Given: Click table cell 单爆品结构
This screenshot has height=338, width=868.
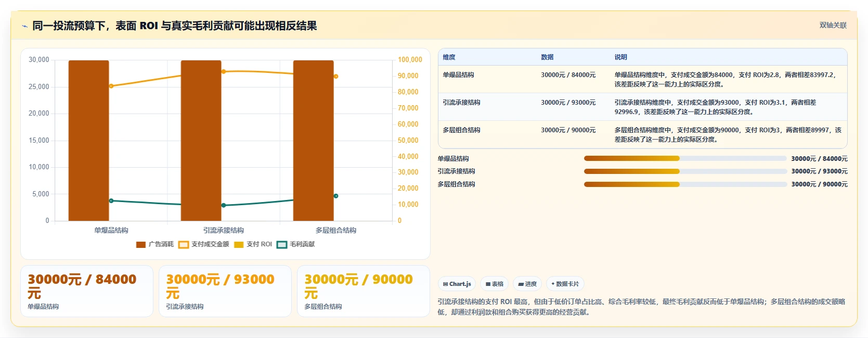Looking at the screenshot, I should point(458,75).
